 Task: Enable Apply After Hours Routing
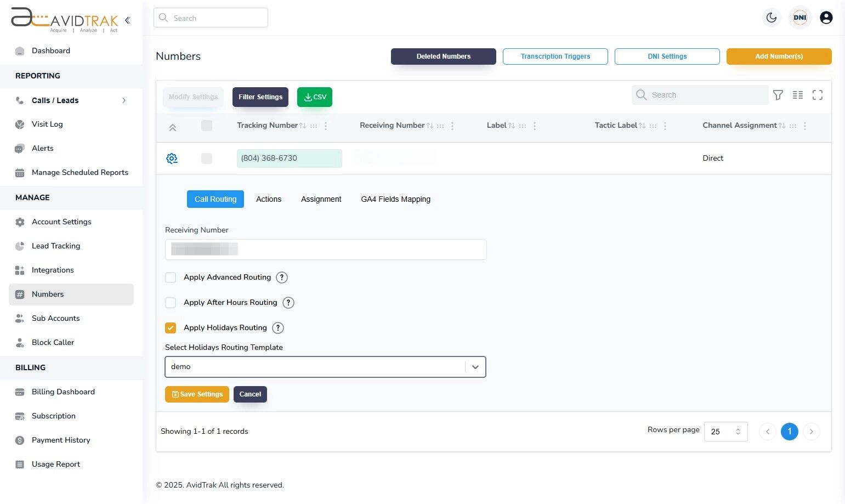pyautogui.click(x=171, y=302)
